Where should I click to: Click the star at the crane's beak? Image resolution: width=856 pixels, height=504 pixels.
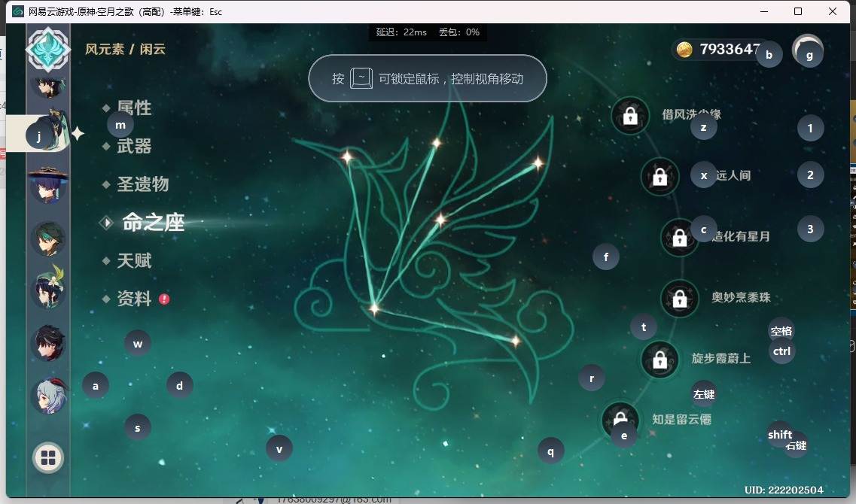point(347,157)
